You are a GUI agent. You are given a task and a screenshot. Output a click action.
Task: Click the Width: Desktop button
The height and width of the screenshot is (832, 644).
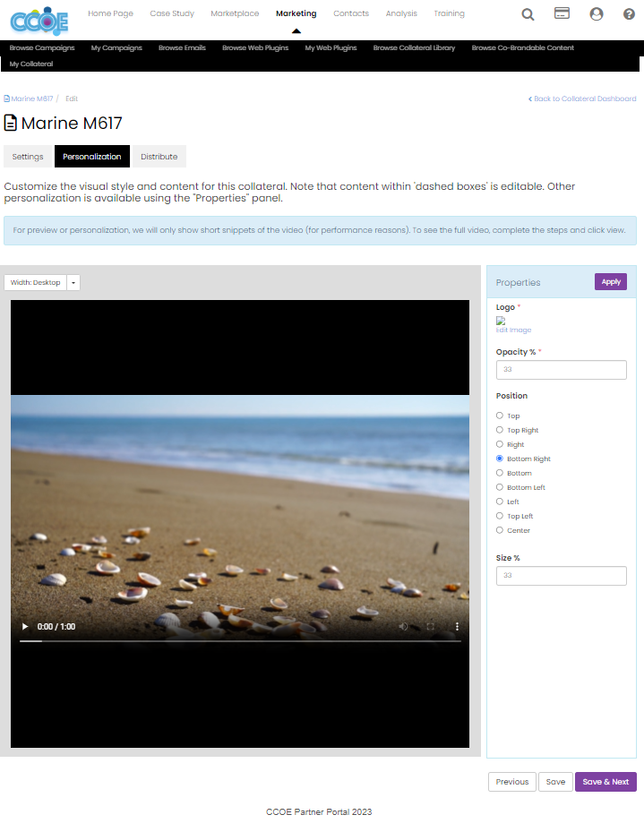click(36, 282)
